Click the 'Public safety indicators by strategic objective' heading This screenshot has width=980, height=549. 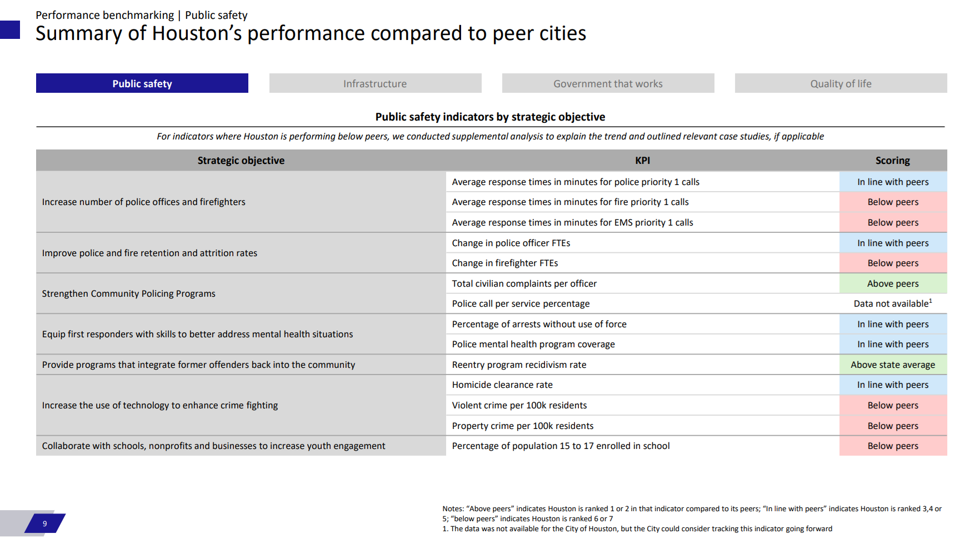tap(490, 117)
